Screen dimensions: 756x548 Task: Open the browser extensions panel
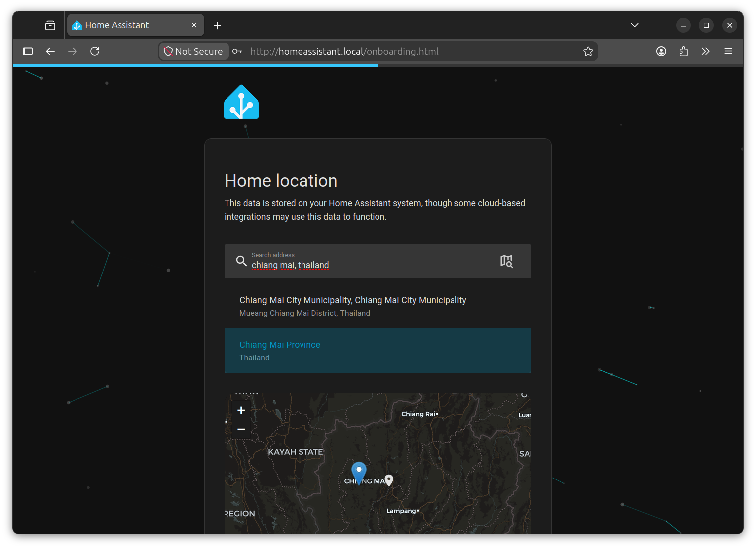[x=683, y=51]
